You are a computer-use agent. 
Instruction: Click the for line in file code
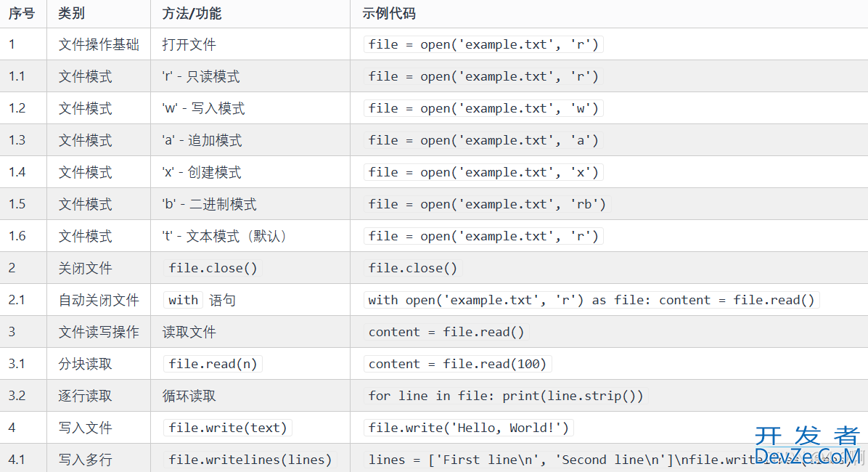(x=505, y=396)
